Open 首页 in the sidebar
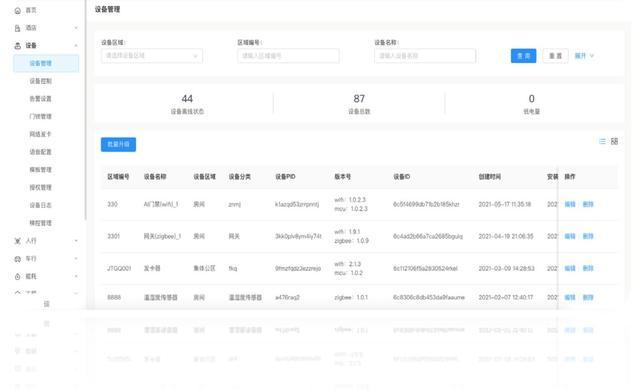Viewport: 640px width, 389px height. tap(31, 10)
